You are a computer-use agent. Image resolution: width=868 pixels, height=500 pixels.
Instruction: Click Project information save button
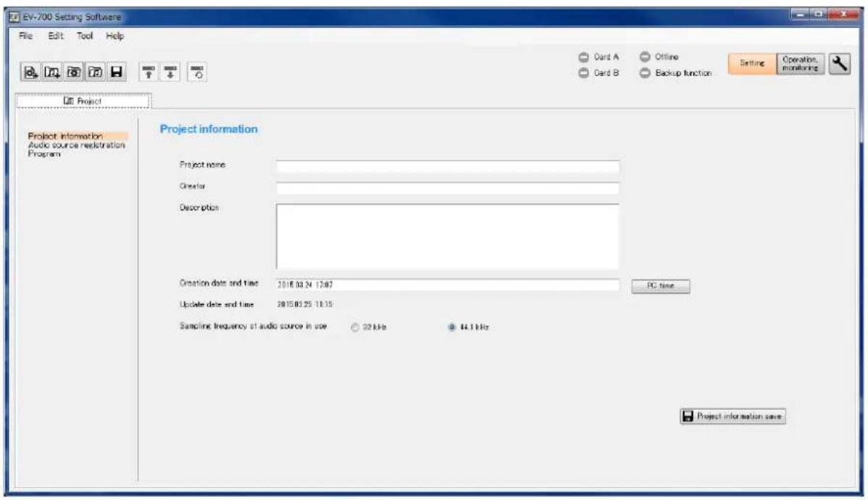click(x=733, y=417)
